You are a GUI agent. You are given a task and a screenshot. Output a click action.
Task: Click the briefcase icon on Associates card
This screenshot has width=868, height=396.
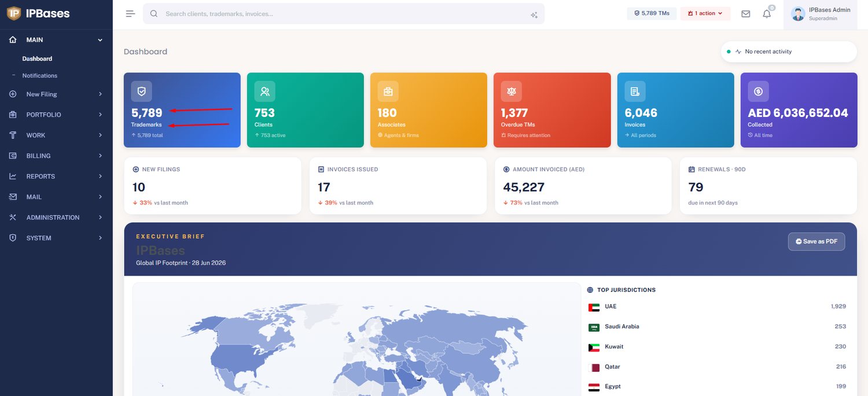[x=388, y=91]
